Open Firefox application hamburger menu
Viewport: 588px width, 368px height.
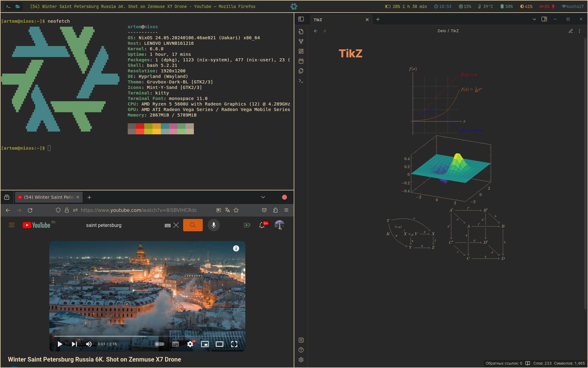point(286,210)
